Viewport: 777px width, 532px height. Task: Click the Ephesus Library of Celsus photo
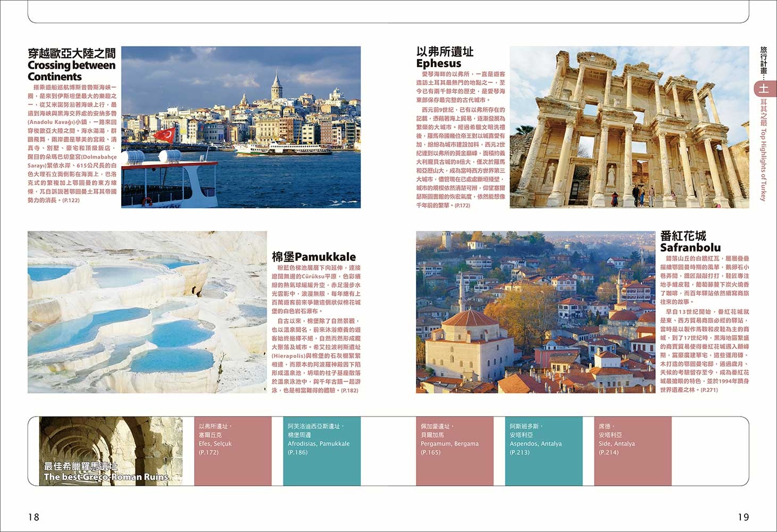pos(629,127)
